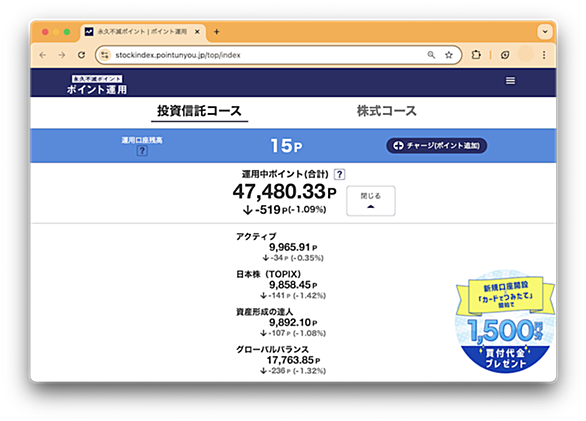Open the extensions puzzle icon
Image resolution: width=586 pixels, height=421 pixels.
click(476, 55)
